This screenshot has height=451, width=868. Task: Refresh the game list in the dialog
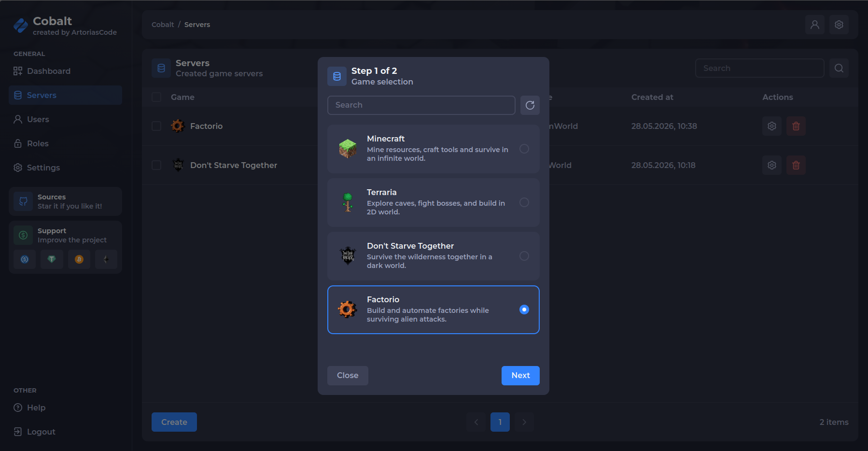[530, 105]
